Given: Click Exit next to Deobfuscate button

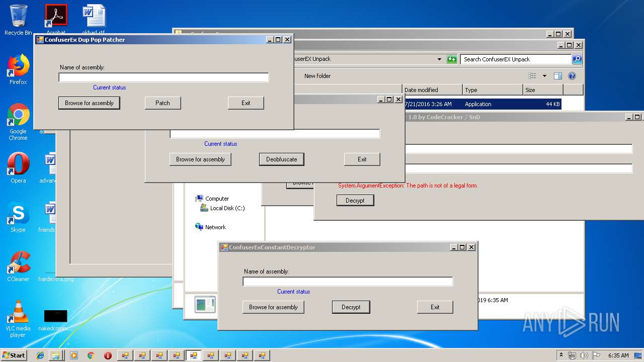Looking at the screenshot, I should (x=362, y=159).
